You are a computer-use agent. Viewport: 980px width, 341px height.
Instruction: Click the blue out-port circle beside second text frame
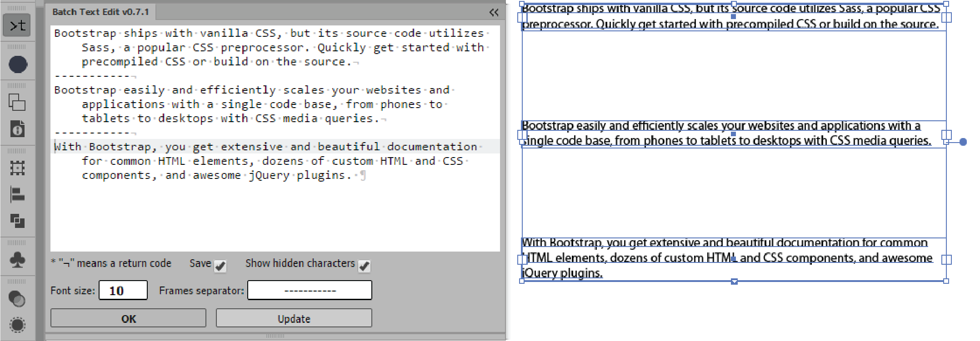pyautogui.click(x=963, y=142)
